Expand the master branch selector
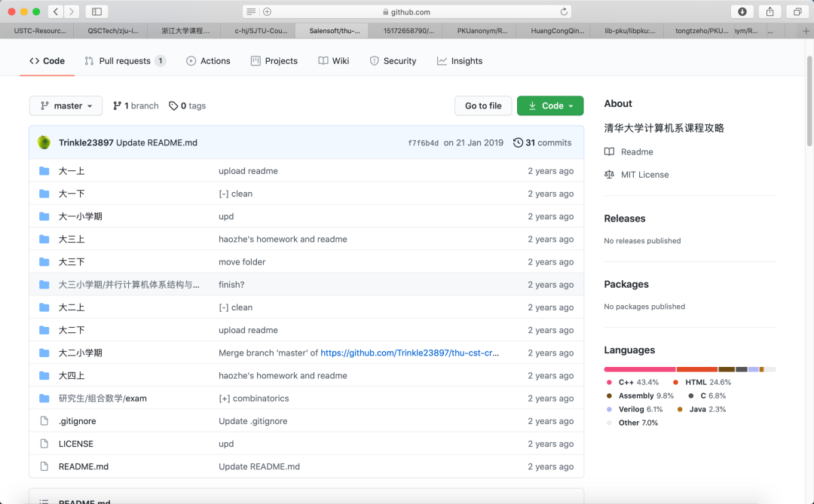 66,105
